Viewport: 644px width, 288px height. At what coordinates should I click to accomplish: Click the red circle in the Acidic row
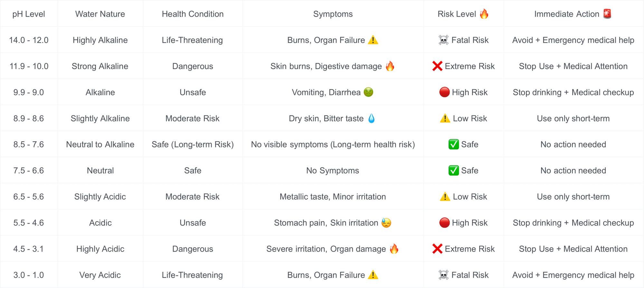click(444, 223)
